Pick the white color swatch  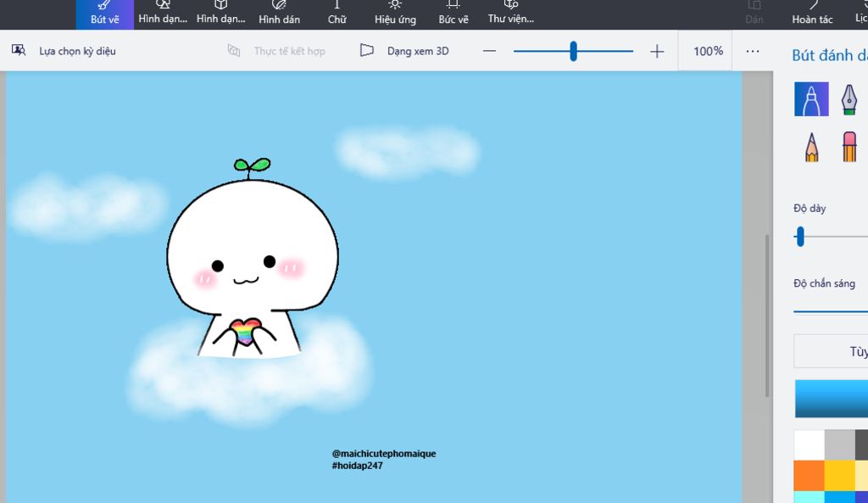click(x=809, y=444)
